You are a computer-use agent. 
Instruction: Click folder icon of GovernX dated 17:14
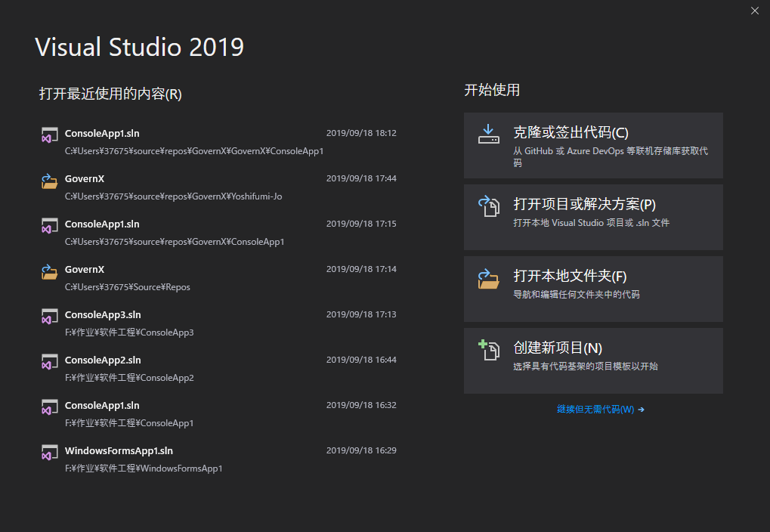(49, 271)
